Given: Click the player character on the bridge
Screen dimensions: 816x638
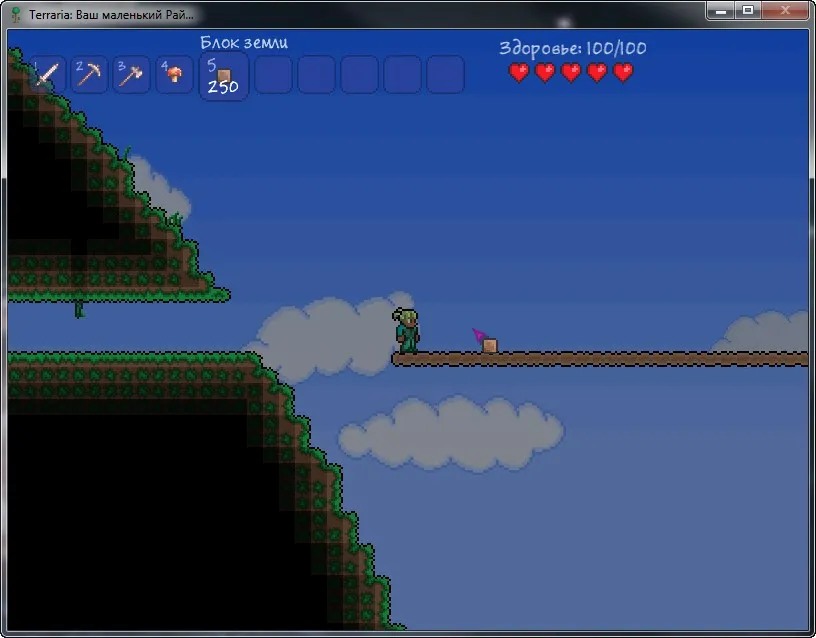Looking at the screenshot, I should (407, 331).
